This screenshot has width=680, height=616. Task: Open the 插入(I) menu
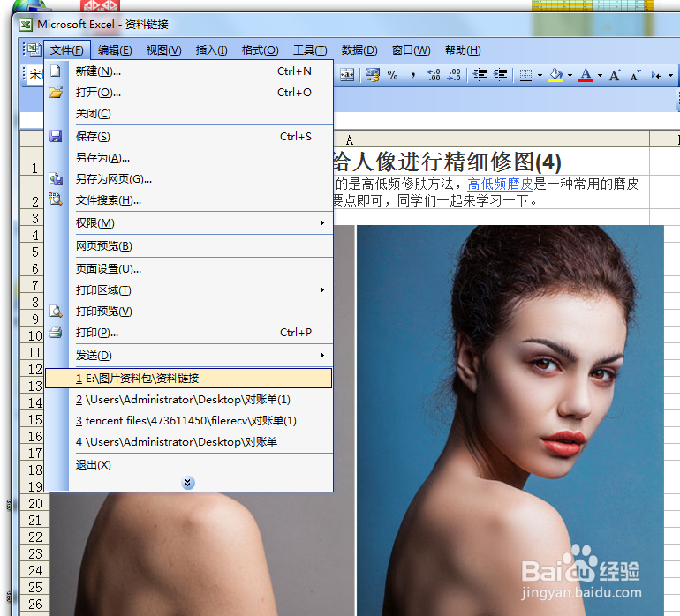coord(211,50)
